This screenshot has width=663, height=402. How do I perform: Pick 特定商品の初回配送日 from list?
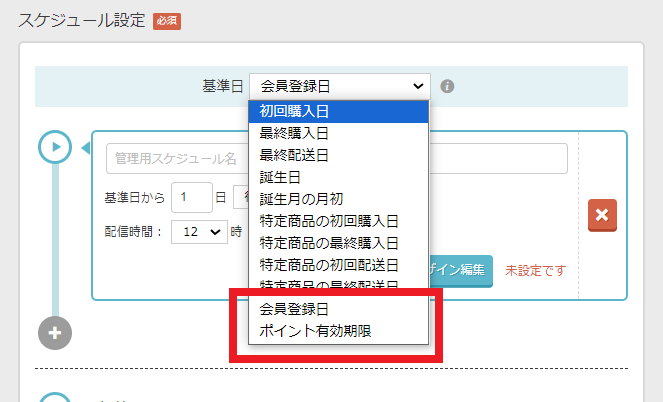[338, 265]
